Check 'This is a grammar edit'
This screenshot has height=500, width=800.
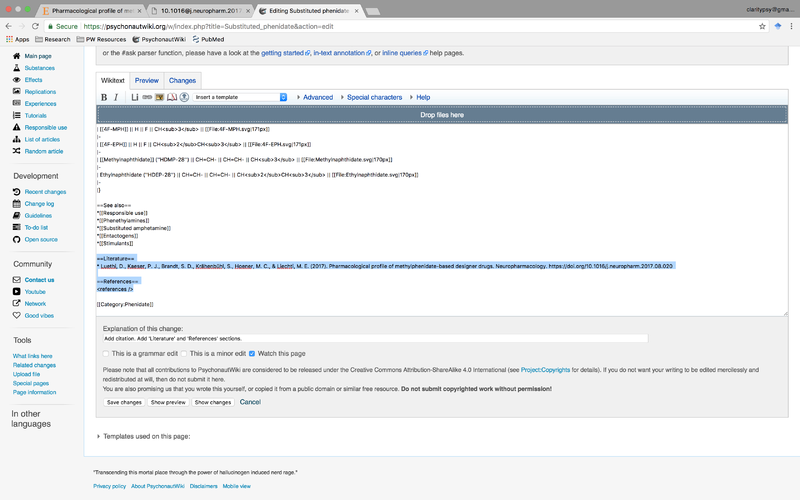tap(106, 354)
